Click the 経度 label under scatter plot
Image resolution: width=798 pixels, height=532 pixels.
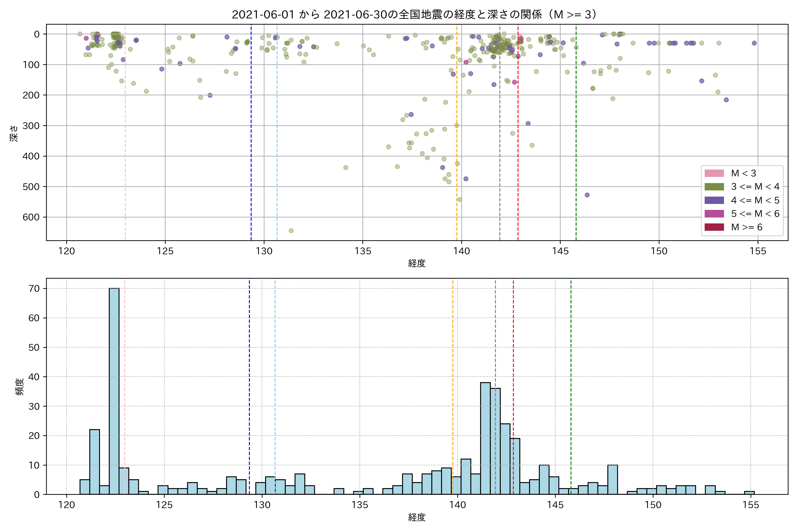pos(417,263)
